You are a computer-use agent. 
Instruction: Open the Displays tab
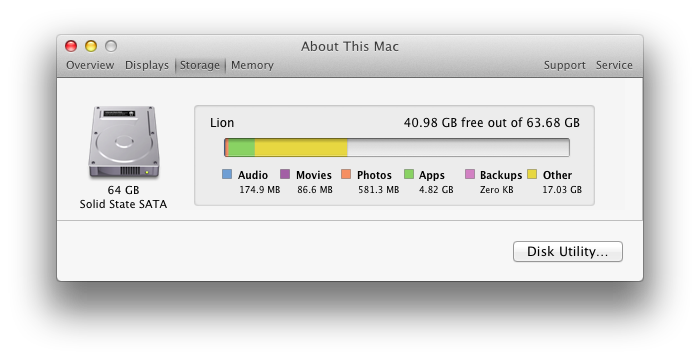coord(147,65)
